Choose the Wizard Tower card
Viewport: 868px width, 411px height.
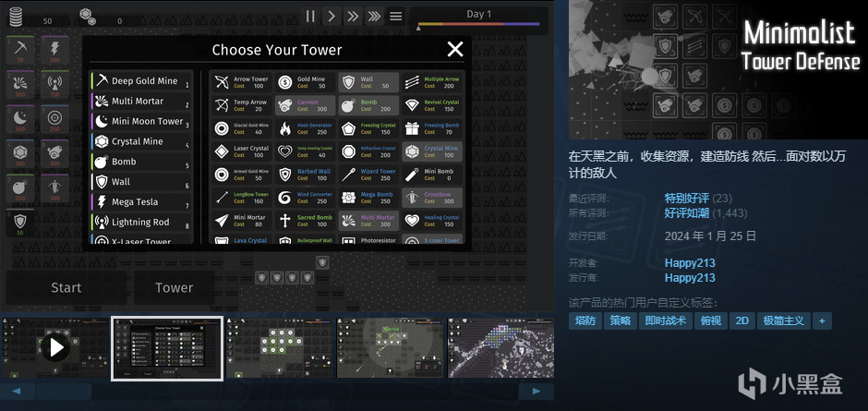click(x=368, y=175)
